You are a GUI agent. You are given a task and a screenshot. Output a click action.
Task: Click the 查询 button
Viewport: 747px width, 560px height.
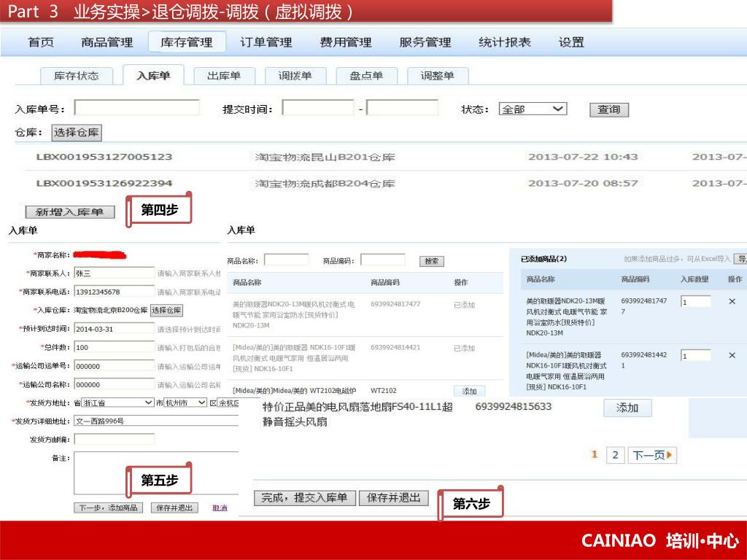click(609, 109)
